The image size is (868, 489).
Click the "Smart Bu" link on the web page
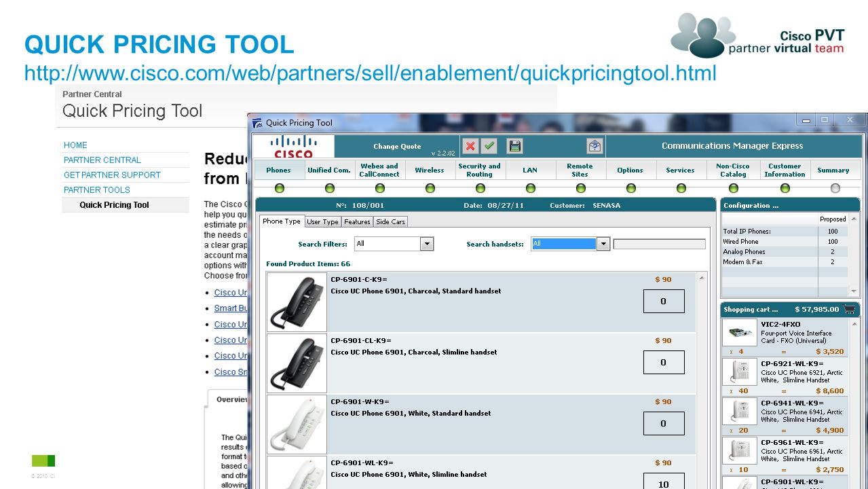click(231, 308)
